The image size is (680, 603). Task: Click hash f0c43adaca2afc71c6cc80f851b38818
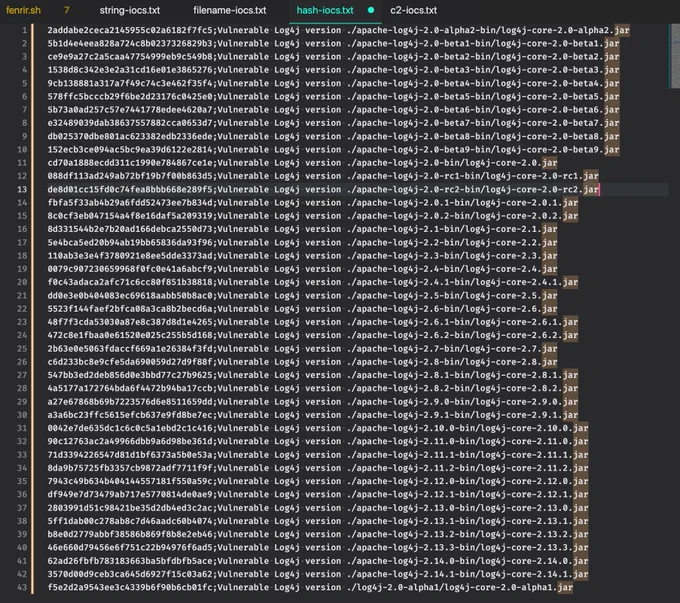click(131, 282)
